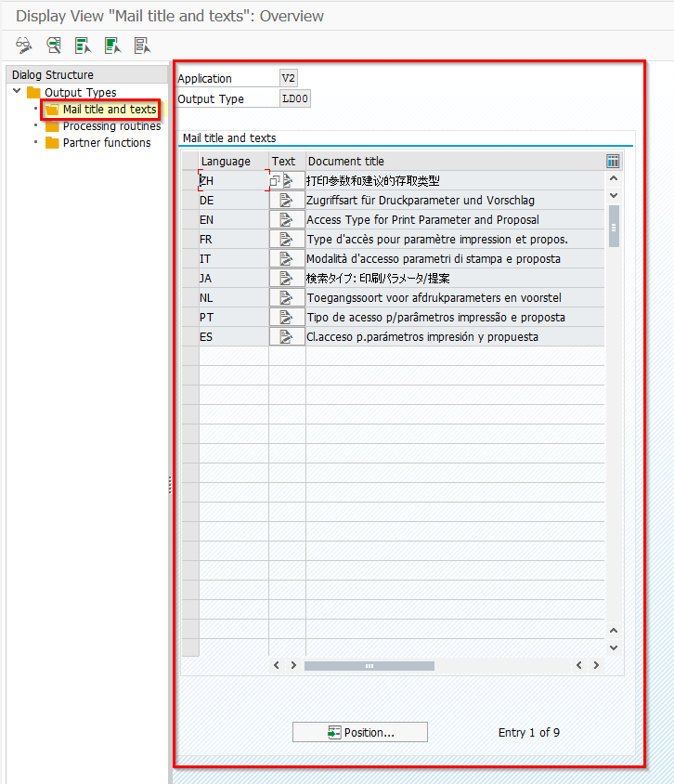Click the small search-help icon in ZH row
Screen dimensions: 674x784
coord(274,181)
